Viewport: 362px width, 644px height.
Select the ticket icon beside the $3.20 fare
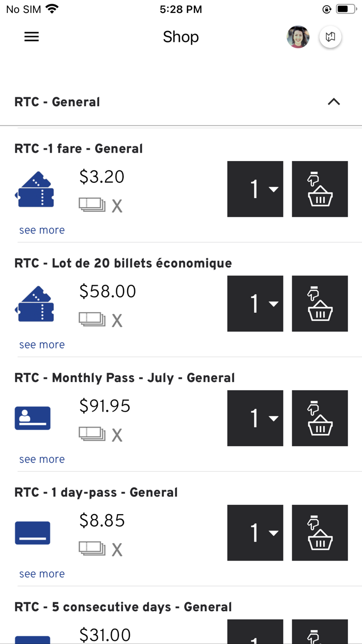[x=34, y=188]
